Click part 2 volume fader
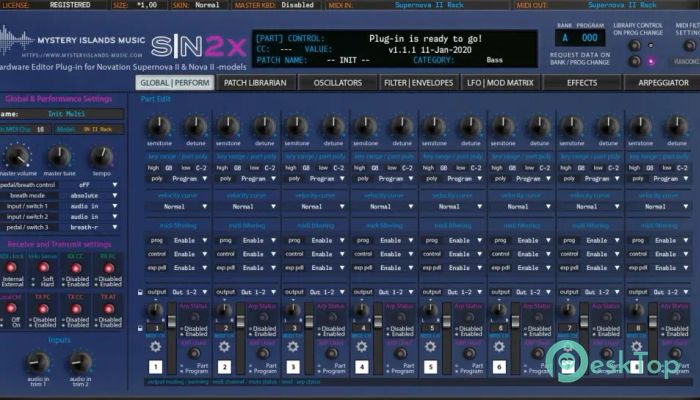Screen dimensions: 700x400 coord(241,321)
